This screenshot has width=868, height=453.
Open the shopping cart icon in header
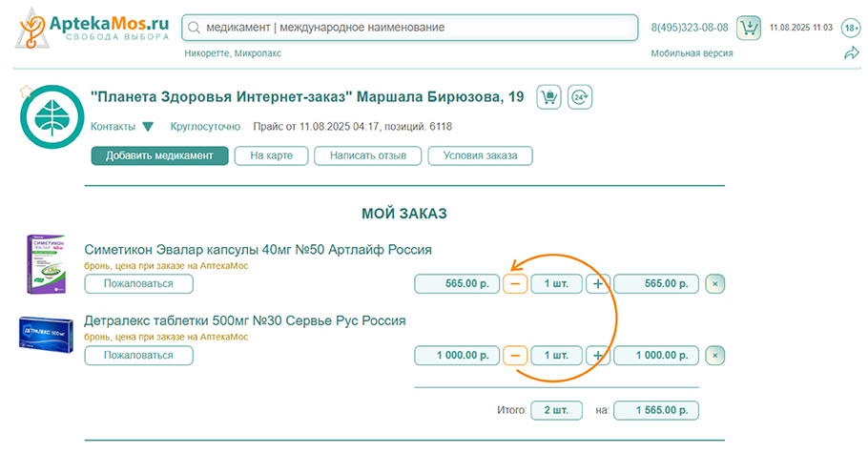click(750, 28)
